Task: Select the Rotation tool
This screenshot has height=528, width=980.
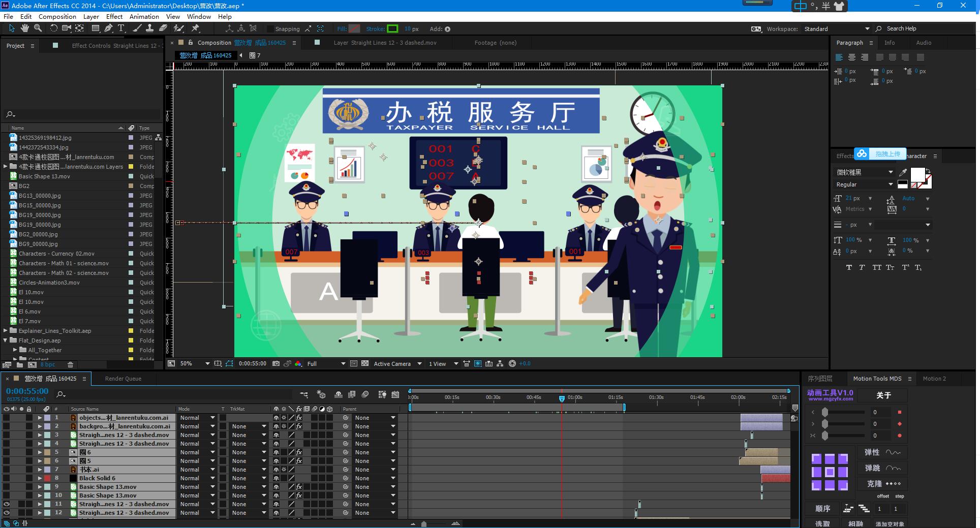Action: [x=53, y=28]
